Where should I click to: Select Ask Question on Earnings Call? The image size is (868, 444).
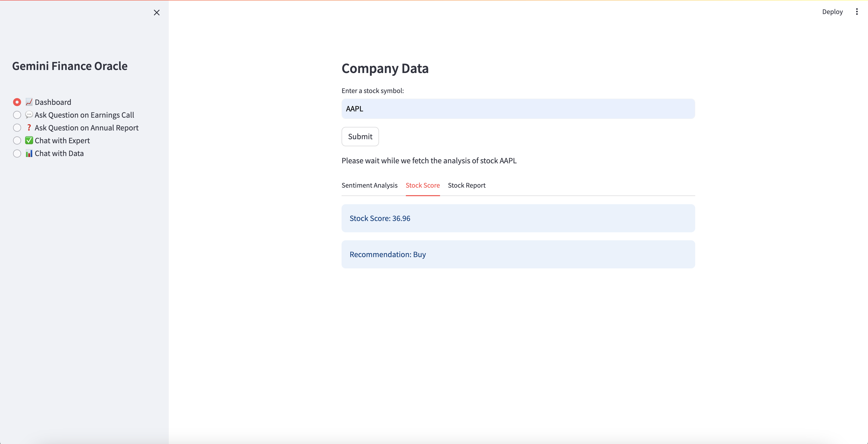17,114
